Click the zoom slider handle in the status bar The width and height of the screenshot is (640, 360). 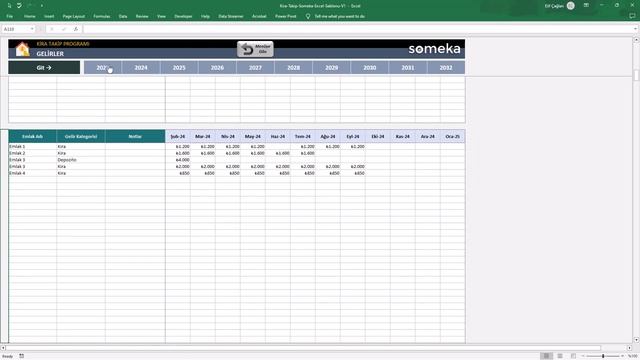coord(603,356)
